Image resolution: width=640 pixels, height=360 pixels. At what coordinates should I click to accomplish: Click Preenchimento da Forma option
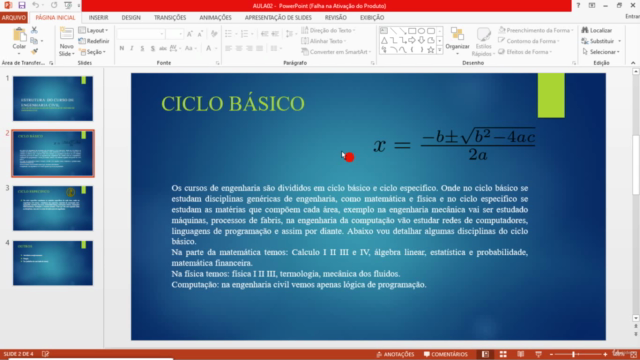pos(536,30)
